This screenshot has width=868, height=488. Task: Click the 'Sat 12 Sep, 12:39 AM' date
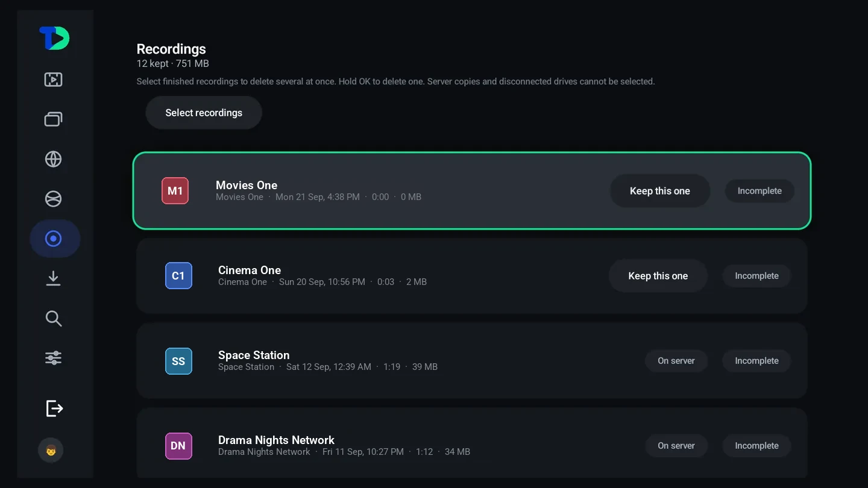[329, 367]
